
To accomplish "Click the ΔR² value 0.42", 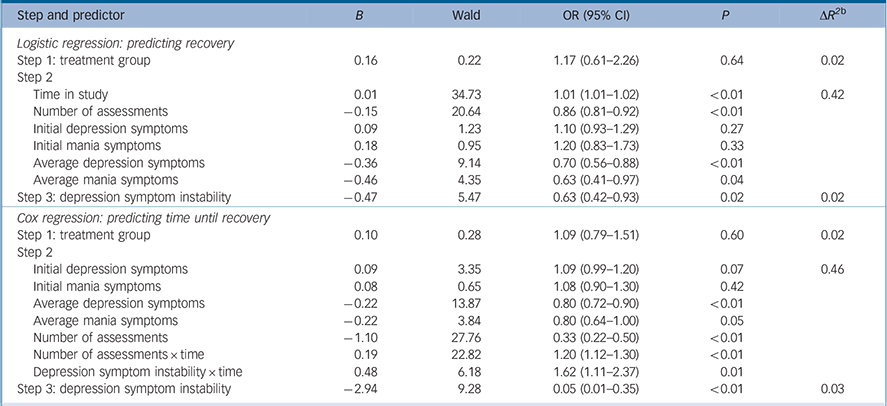I will (x=828, y=93).
